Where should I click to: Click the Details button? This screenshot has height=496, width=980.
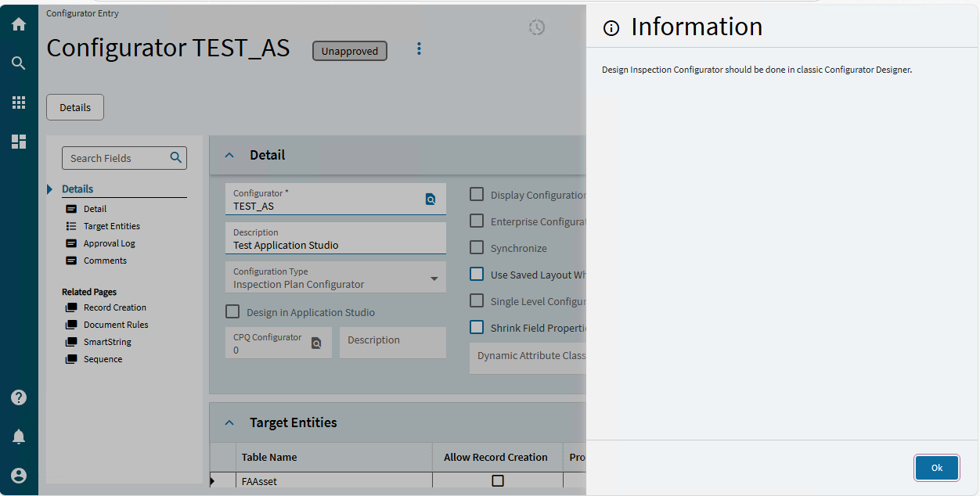click(75, 108)
